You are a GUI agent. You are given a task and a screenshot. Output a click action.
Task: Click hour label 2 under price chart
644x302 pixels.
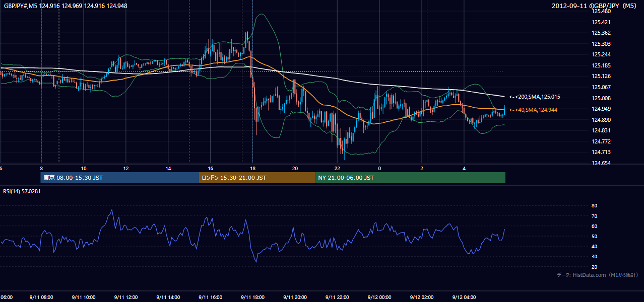(422, 168)
